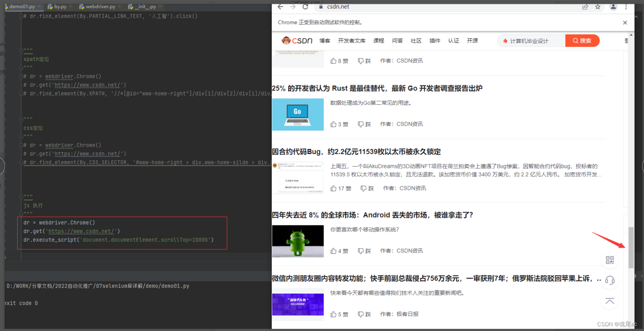
Task: Like the article with 17 赞
Action: pyautogui.click(x=341, y=188)
